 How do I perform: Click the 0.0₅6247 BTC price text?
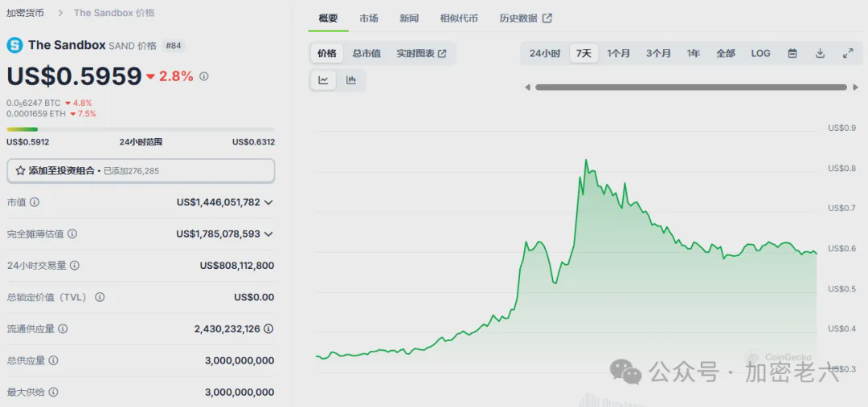(x=34, y=103)
